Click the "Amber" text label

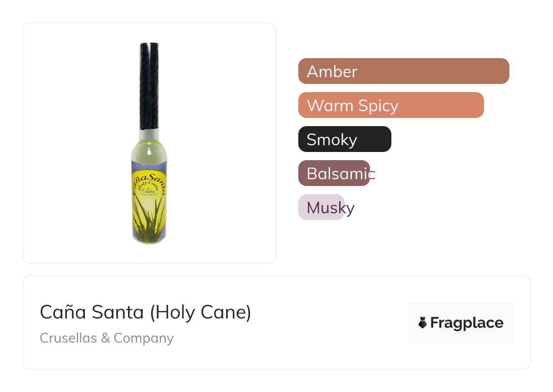point(332,72)
